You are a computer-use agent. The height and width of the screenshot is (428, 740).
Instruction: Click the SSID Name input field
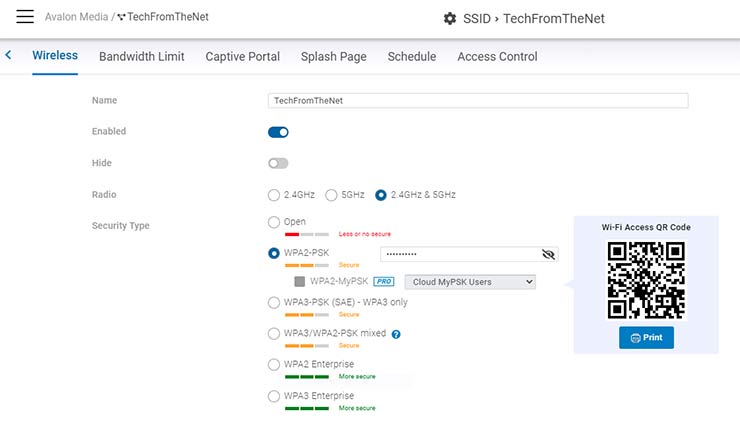pos(478,100)
